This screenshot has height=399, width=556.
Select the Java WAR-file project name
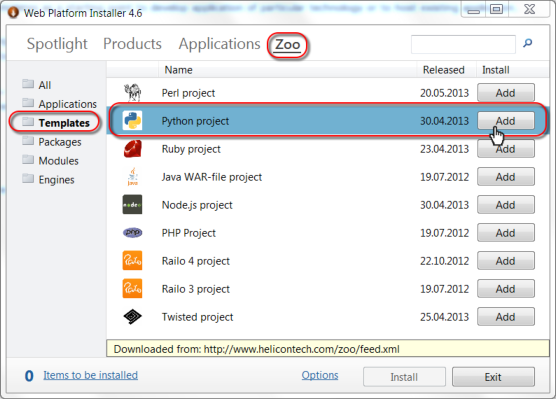[212, 177]
